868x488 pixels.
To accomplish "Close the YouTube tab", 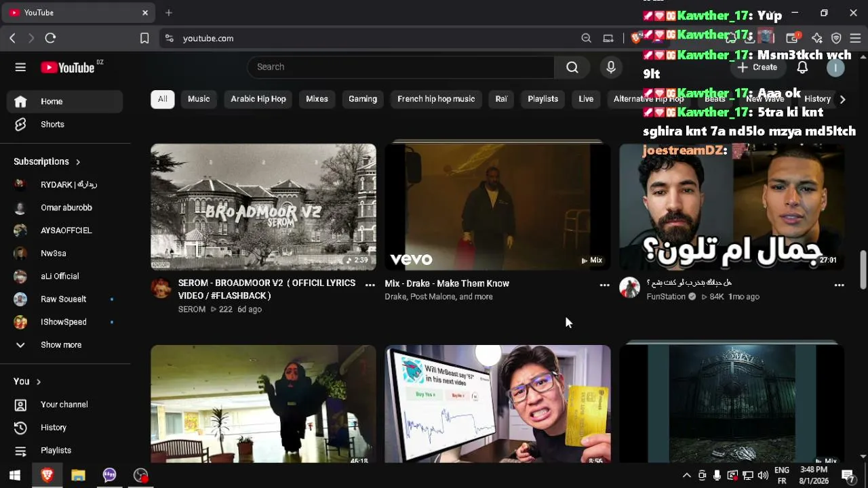I will click(145, 13).
